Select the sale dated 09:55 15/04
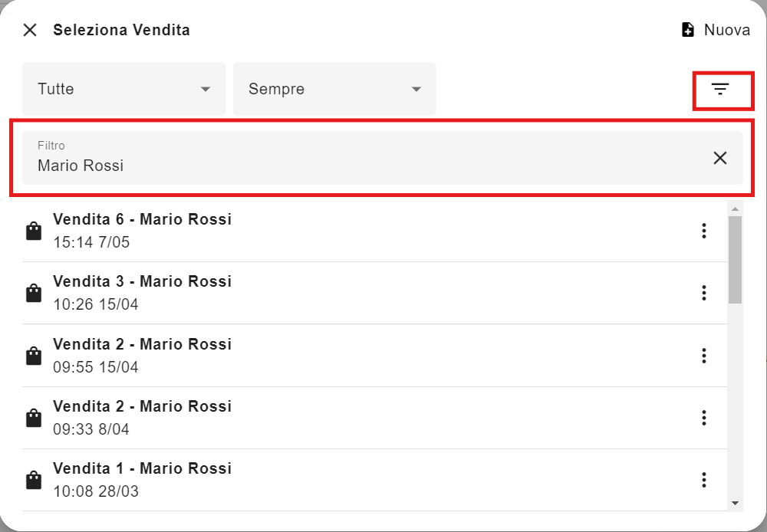This screenshot has height=532, width=767. tap(374, 356)
